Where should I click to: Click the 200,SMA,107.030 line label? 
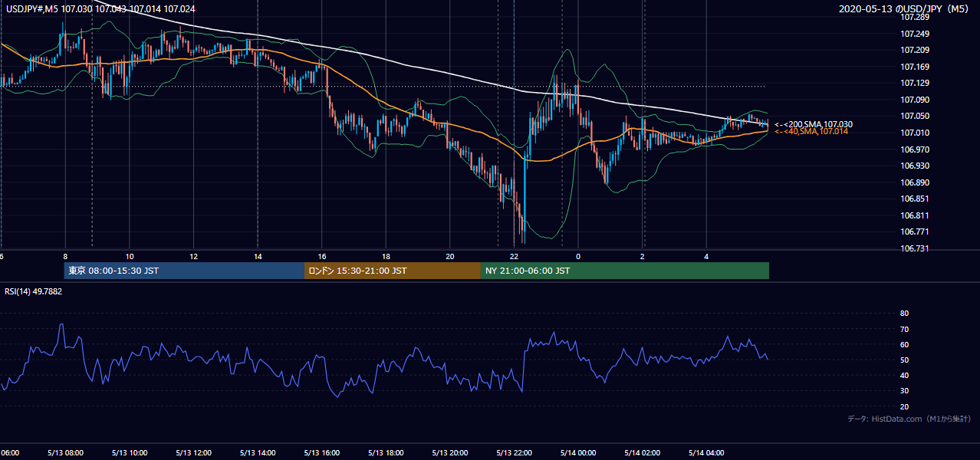pyautogui.click(x=813, y=124)
